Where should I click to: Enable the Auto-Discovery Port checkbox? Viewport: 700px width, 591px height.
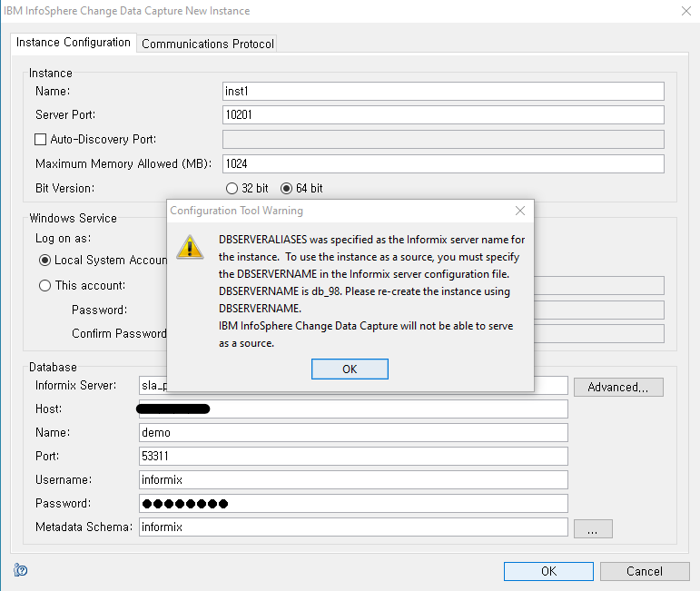tap(40, 140)
